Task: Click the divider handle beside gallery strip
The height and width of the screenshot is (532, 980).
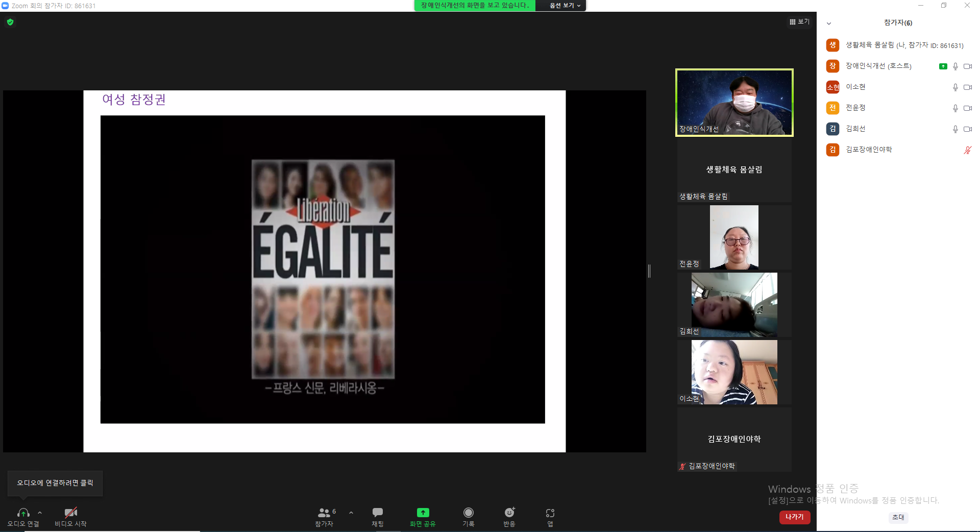Action: (x=649, y=271)
